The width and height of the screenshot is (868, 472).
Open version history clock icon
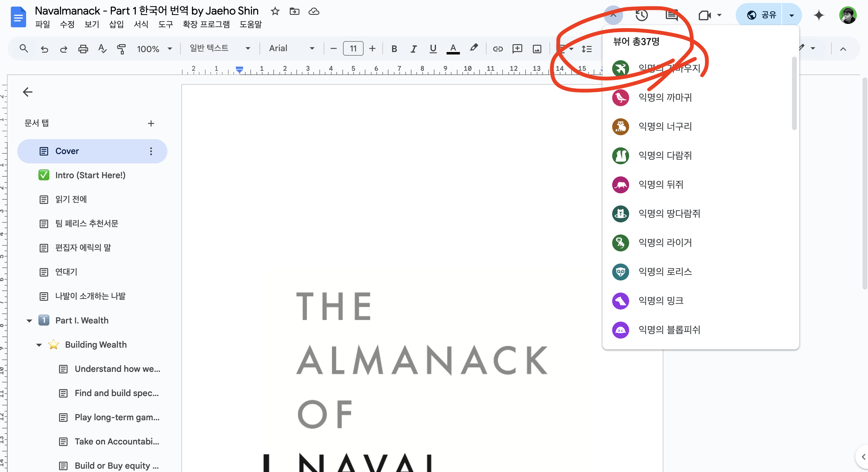(642, 15)
